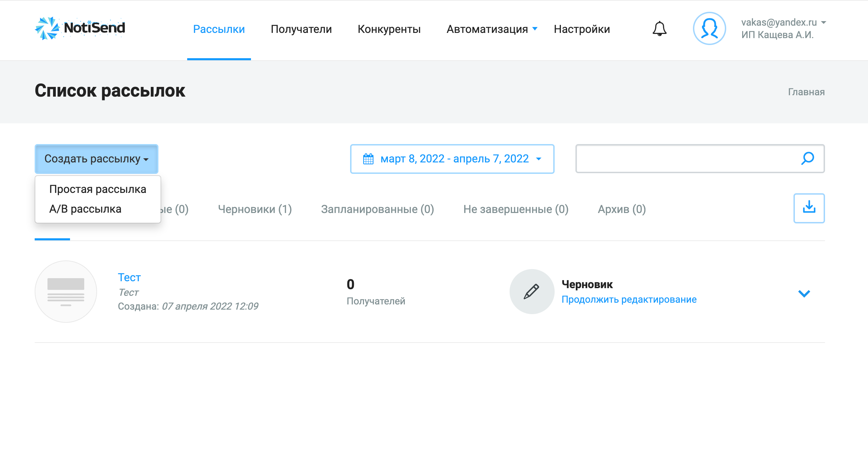Click Продолжить редактирование link
868x453 pixels.
point(629,300)
